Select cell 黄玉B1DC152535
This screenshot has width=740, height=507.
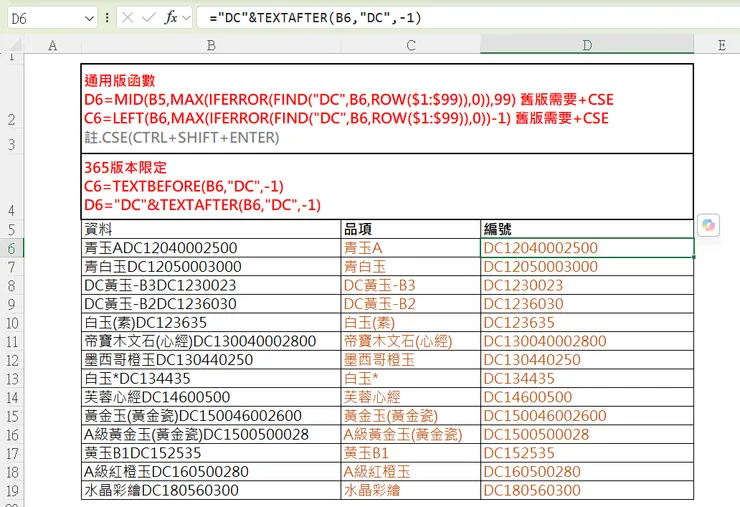(x=211, y=453)
